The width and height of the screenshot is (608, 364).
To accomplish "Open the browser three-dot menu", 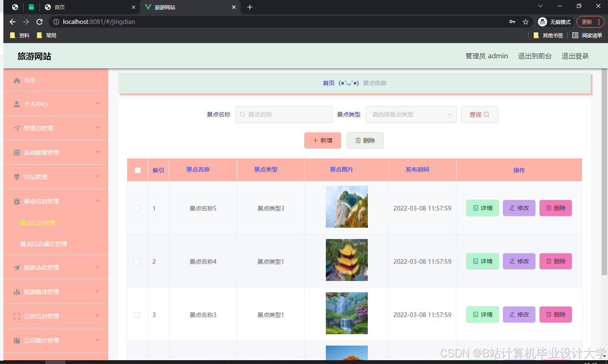I will 599,22.
